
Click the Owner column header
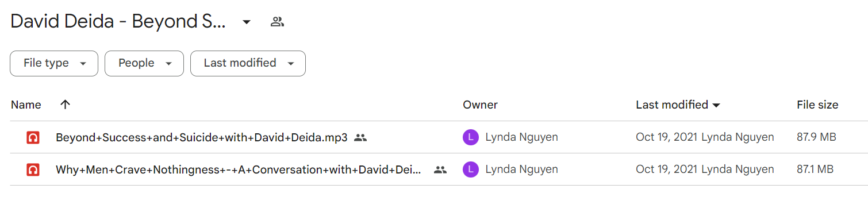tap(480, 105)
